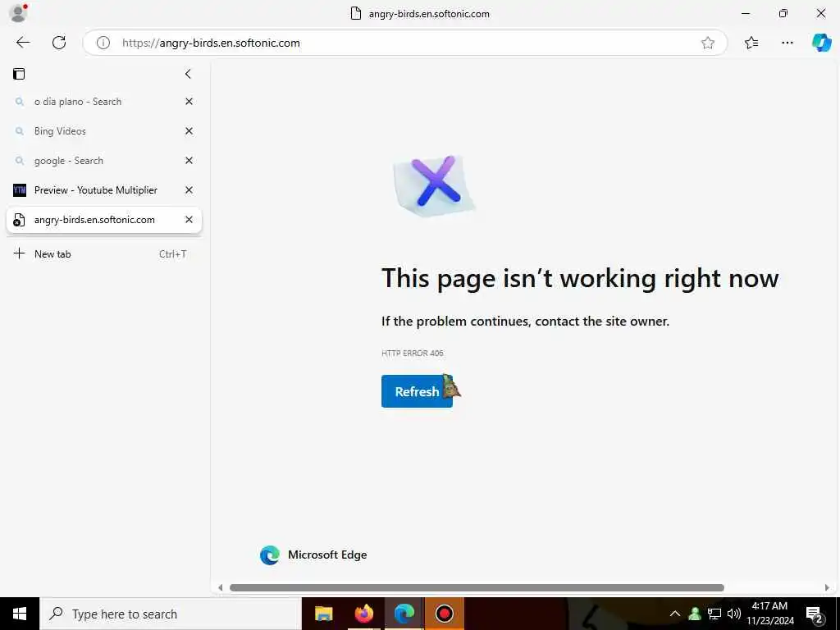Restore down the Edge window
The width and height of the screenshot is (840, 630).
coord(783,13)
